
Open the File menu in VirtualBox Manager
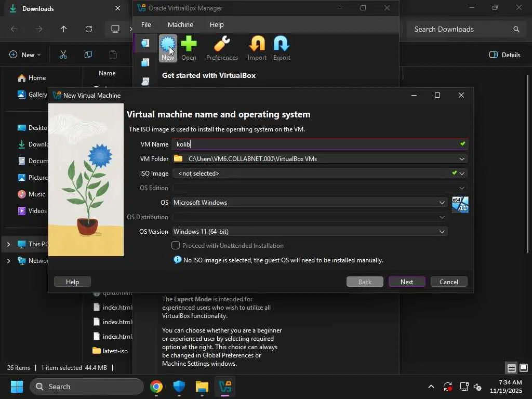coord(146,25)
